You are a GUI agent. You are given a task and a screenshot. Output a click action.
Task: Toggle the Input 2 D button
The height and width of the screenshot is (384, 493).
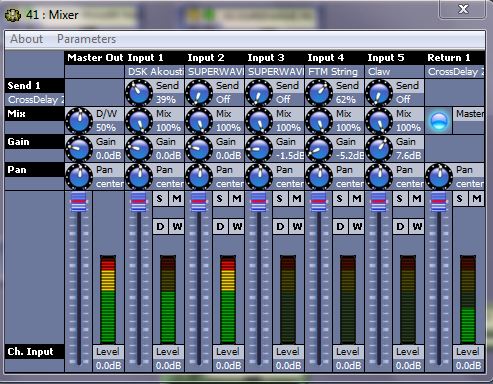pyautogui.click(x=220, y=227)
